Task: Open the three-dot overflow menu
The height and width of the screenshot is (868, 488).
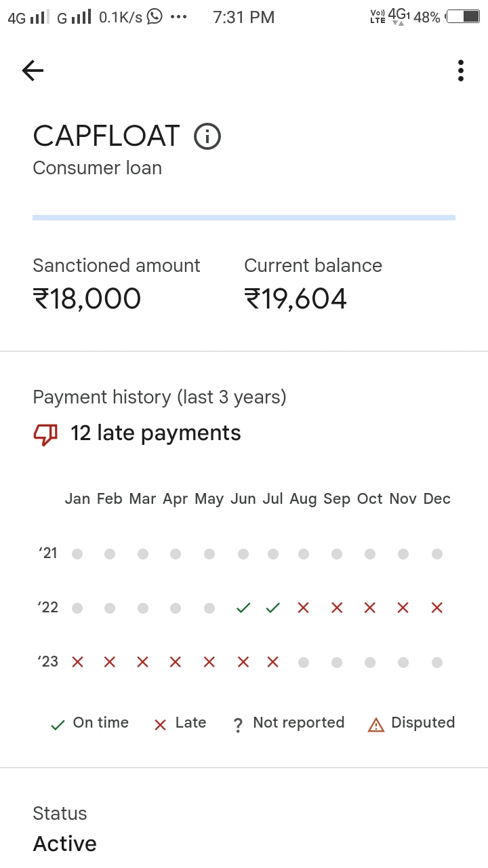Action: [461, 71]
